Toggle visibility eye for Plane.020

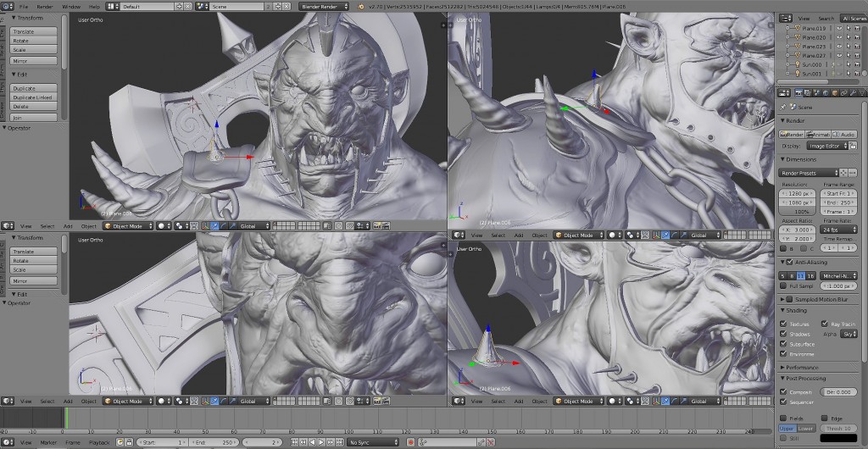pos(839,37)
